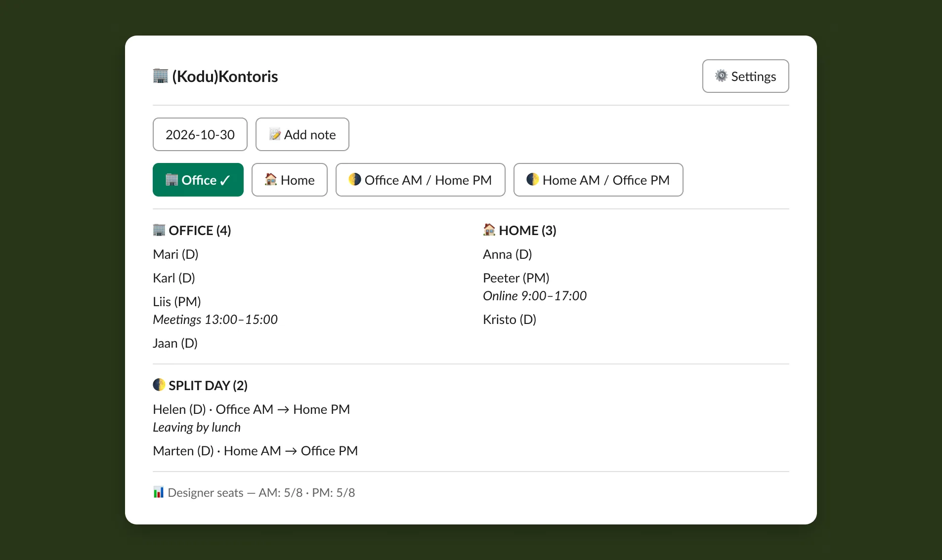Click the Add note button

coord(302,134)
